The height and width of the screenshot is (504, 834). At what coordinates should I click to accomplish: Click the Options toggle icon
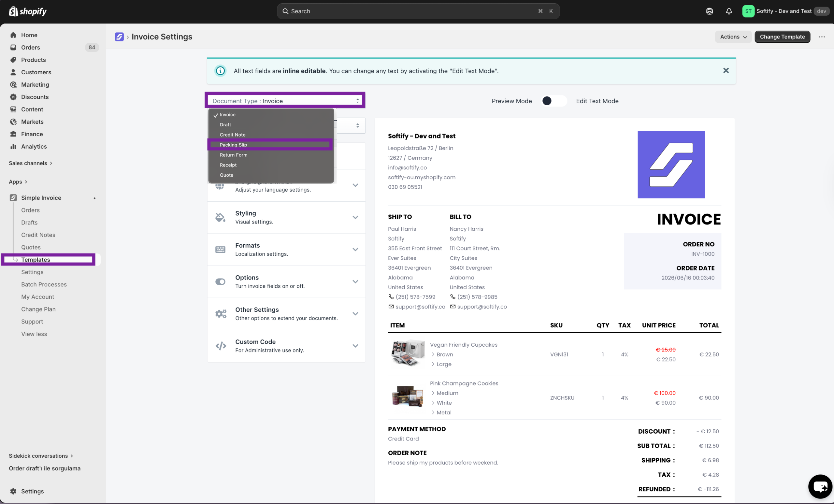220,281
